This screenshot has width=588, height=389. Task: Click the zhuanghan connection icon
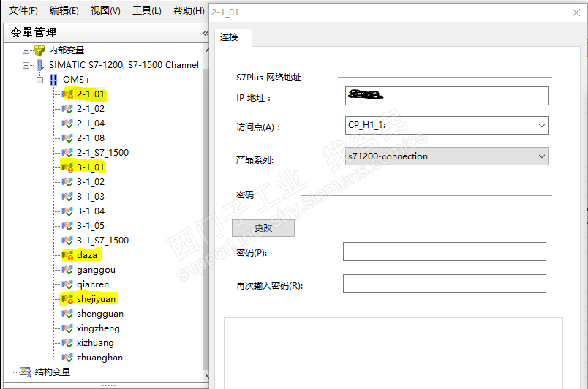click(67, 357)
